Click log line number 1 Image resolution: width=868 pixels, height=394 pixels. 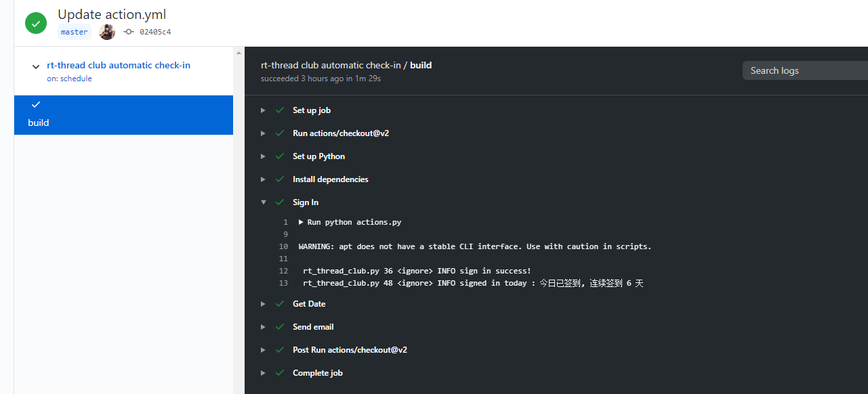tap(286, 222)
